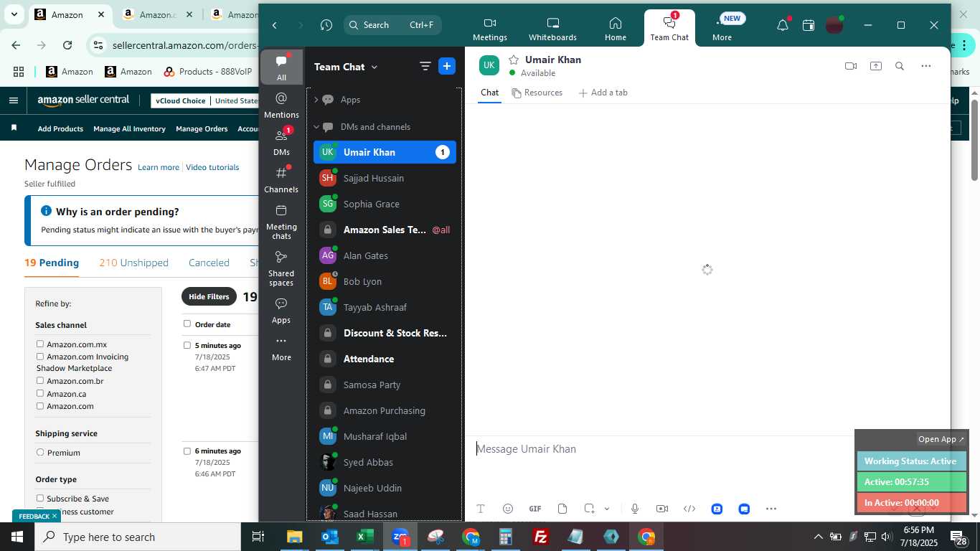Viewport: 980px width, 551px height.
Task: Open the Learn more link
Action: (159, 167)
